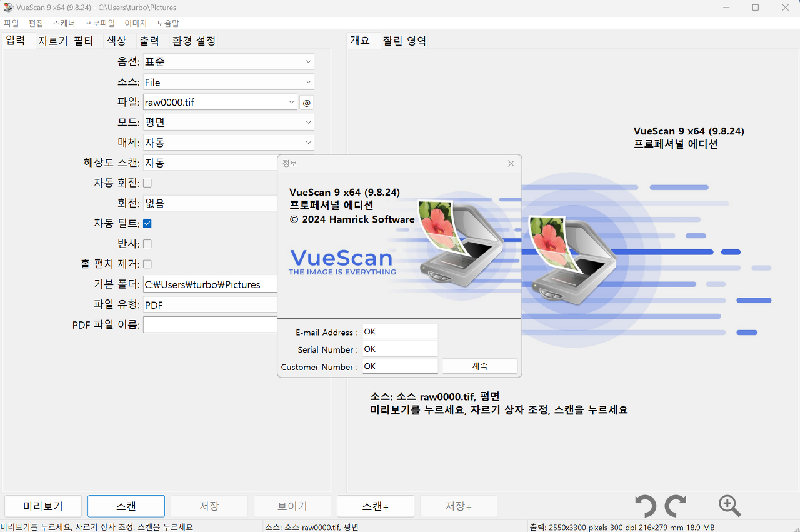Click the 미리보기 button

[x=43, y=506]
